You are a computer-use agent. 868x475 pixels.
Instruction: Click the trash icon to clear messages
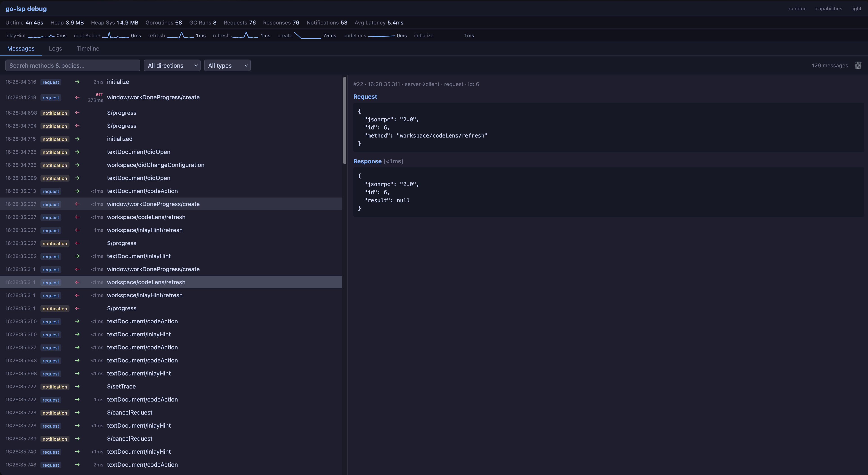(858, 65)
